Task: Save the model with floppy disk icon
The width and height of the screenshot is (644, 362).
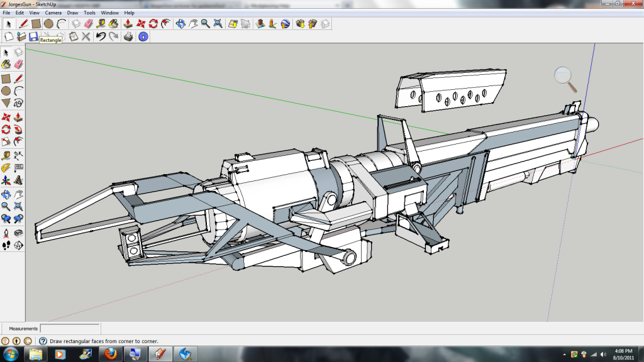Action: click(x=33, y=37)
